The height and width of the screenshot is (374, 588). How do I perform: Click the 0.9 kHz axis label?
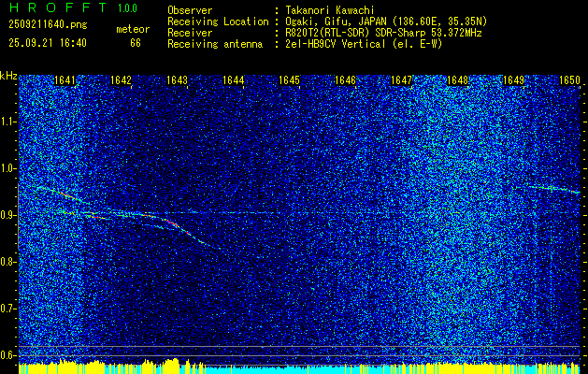pos(7,215)
